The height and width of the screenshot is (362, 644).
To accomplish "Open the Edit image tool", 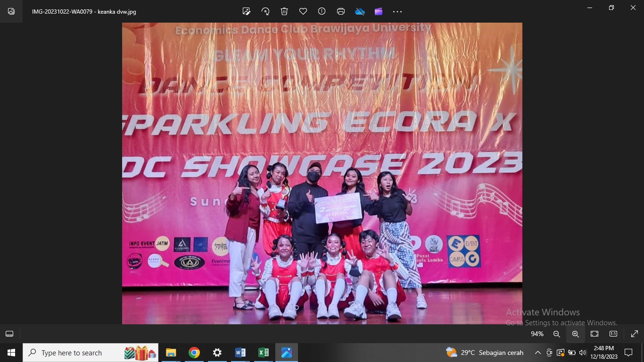I will pos(247,11).
